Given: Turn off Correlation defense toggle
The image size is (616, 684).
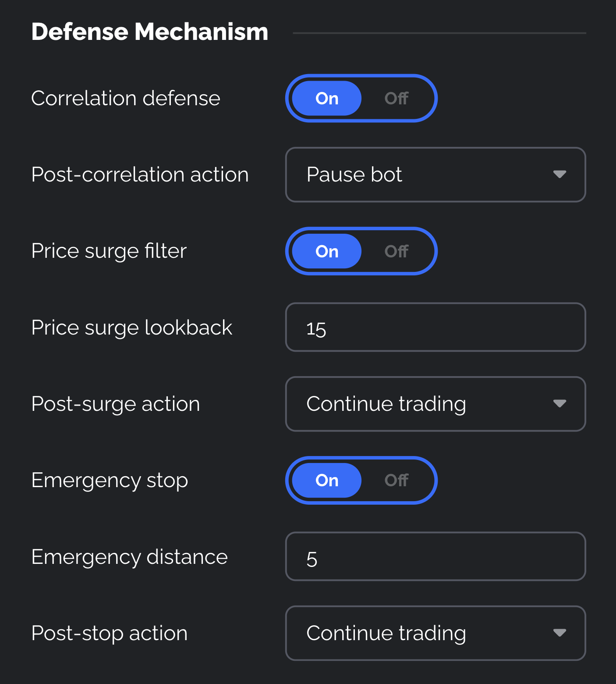Looking at the screenshot, I should point(396,98).
